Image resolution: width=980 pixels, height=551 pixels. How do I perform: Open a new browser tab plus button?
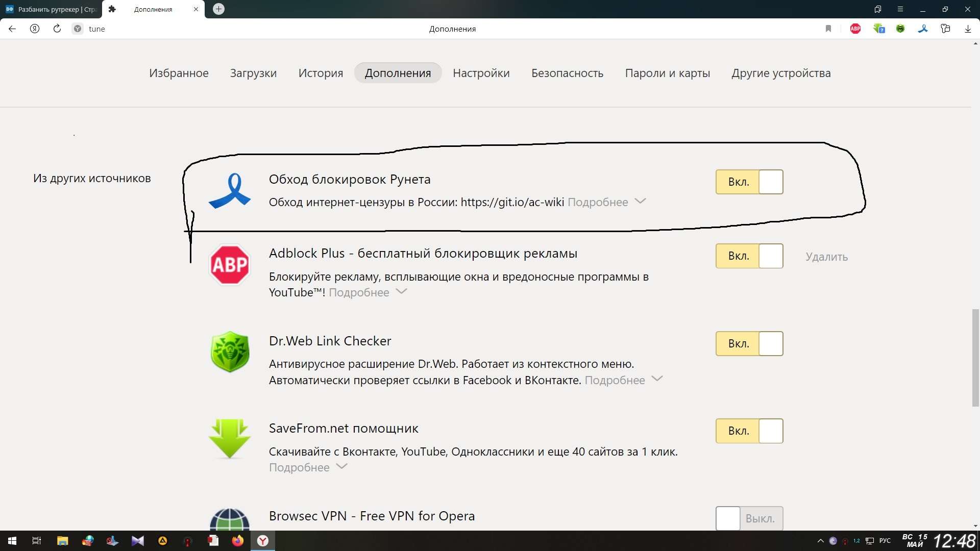tap(218, 9)
